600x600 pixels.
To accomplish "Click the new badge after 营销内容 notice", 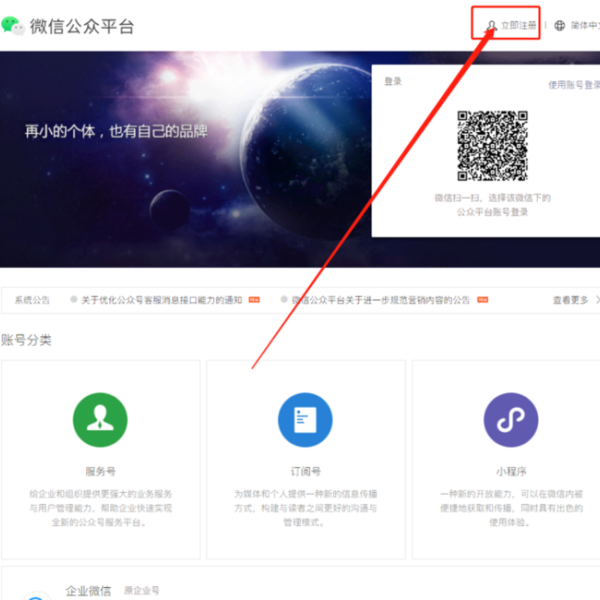I will (483, 300).
